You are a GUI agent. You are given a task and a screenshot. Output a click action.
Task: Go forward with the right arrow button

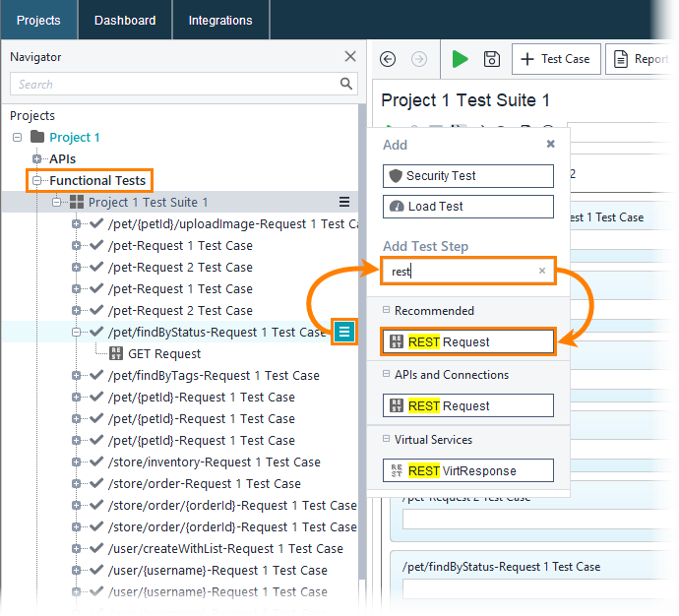(419, 59)
